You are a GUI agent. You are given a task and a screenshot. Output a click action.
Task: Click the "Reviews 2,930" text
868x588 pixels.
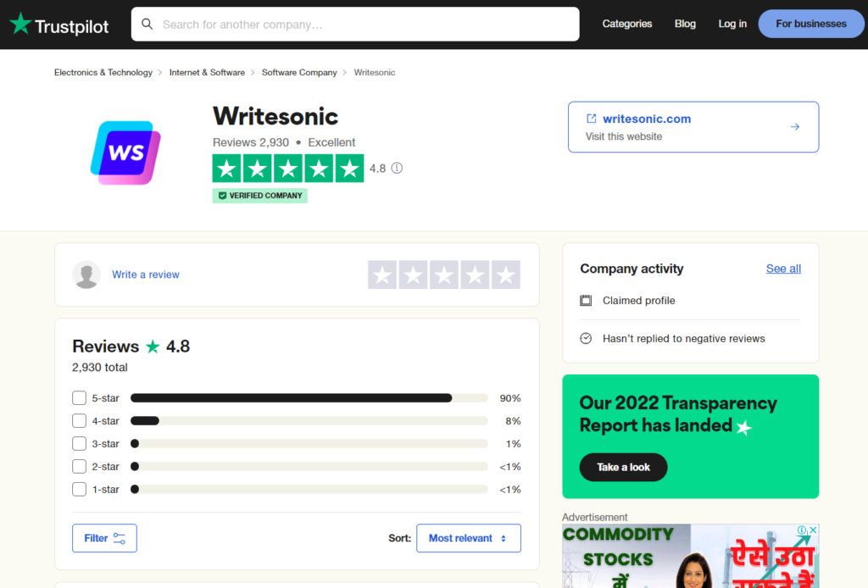click(x=251, y=142)
